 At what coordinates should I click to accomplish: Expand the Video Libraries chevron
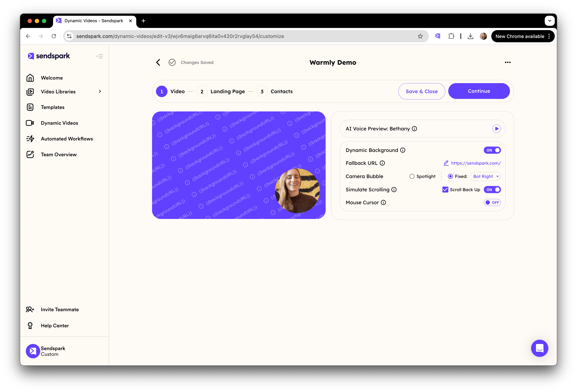[x=100, y=92]
